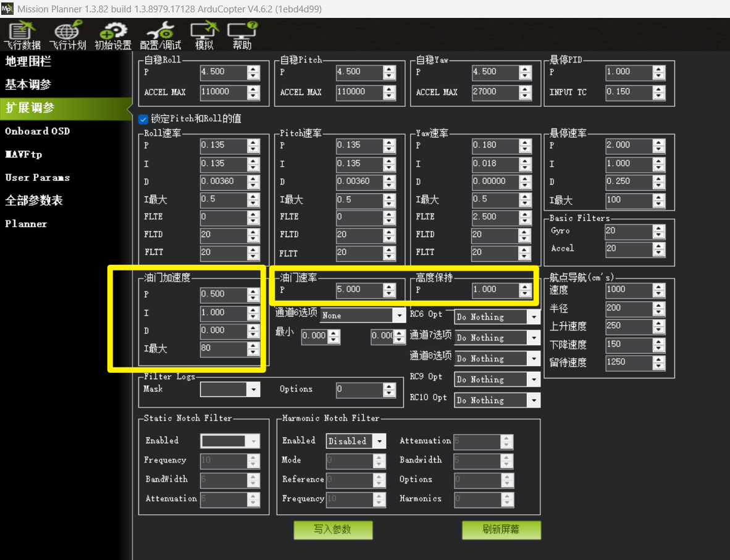
Task: Open the 飞行计划 flight plan icon
Action: coord(67,35)
